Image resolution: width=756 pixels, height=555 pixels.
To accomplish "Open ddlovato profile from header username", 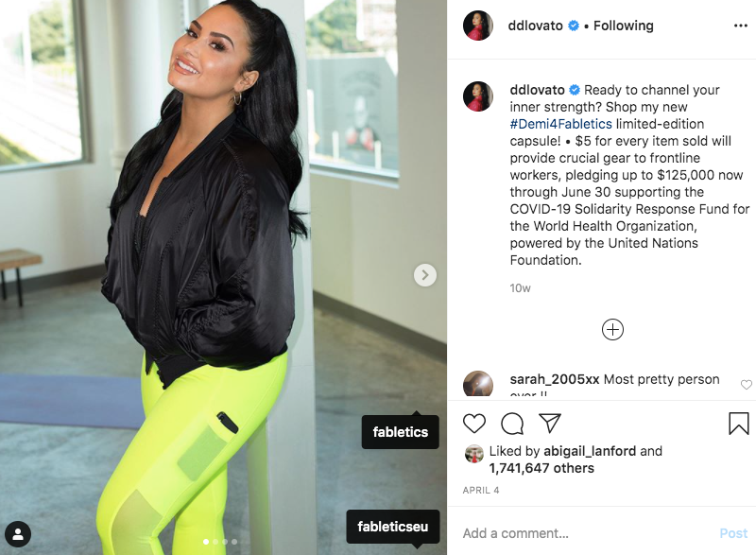I will point(535,26).
